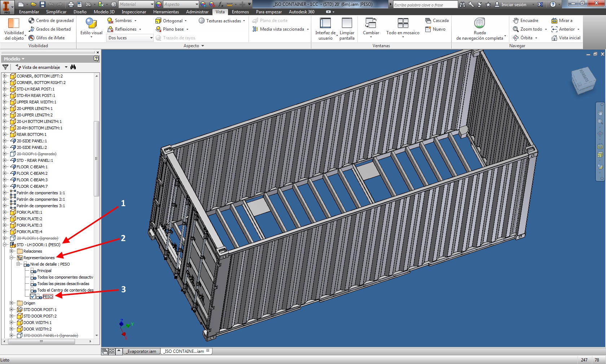606x364 pixels.
Task: Open the Herramientas tab
Action: pyautogui.click(x=166, y=12)
